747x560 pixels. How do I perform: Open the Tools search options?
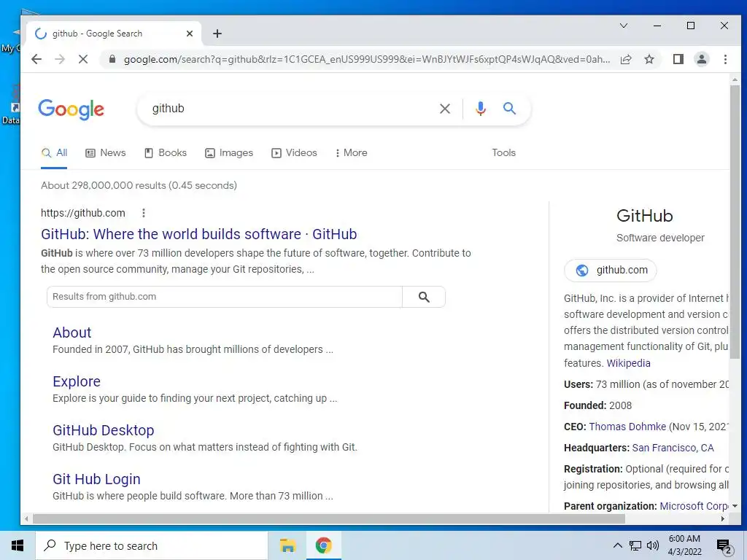[x=503, y=153]
